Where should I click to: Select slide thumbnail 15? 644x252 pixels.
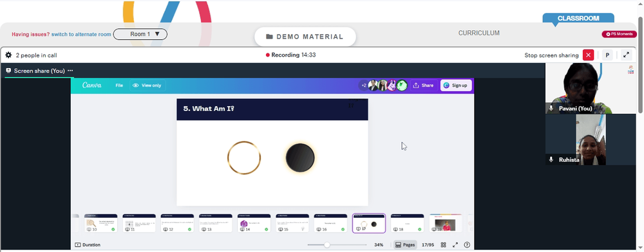pyautogui.click(x=292, y=223)
